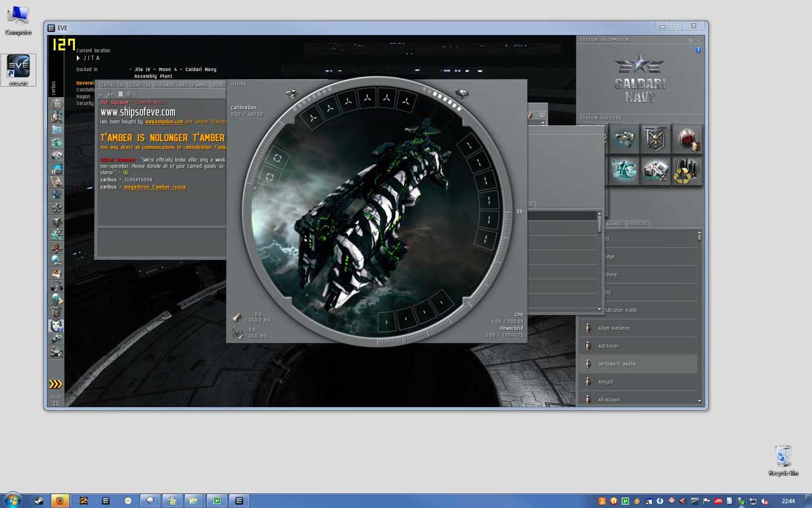Switch to the Private Chat tab
Screen dimensions: 812x508
(x=182, y=84)
